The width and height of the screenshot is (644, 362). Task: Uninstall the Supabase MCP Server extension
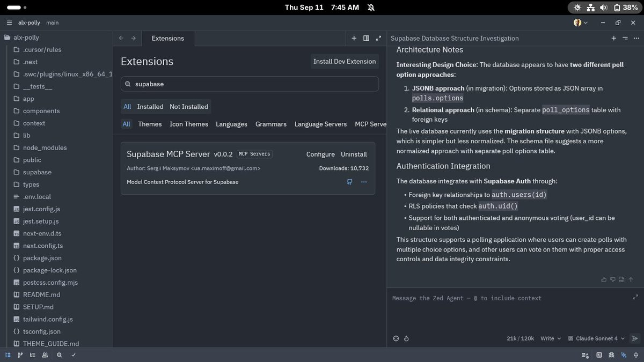point(354,154)
